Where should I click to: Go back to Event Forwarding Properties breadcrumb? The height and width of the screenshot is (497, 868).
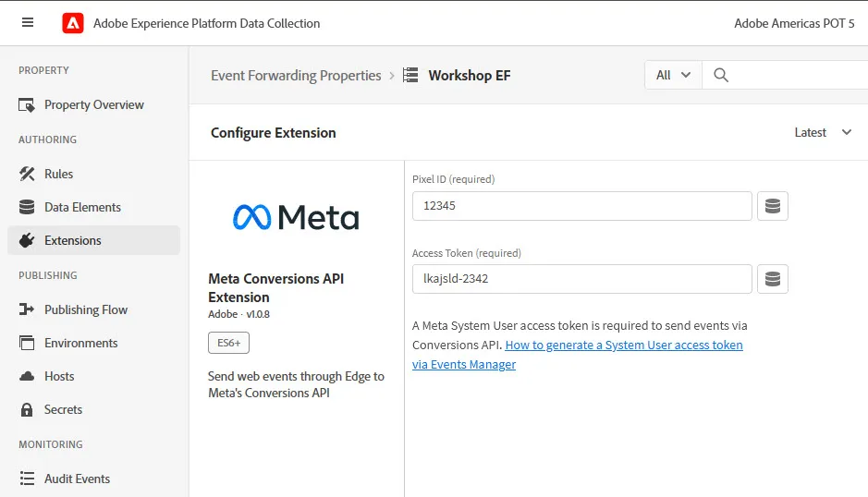296,75
